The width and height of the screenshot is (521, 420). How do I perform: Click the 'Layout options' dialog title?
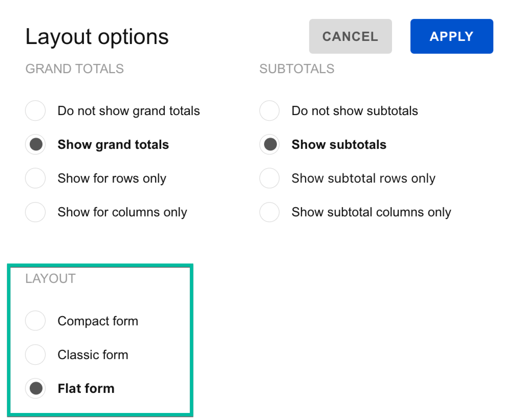click(x=97, y=37)
